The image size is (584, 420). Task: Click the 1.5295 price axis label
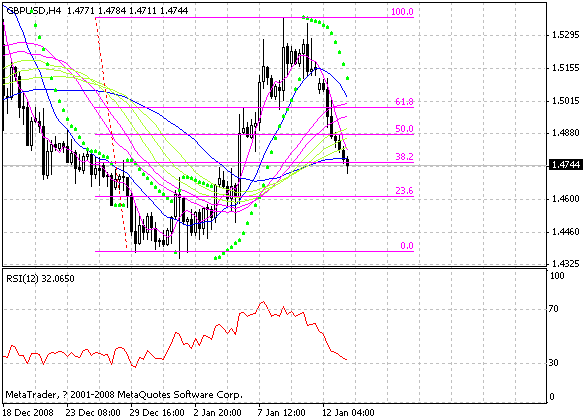[x=565, y=35]
